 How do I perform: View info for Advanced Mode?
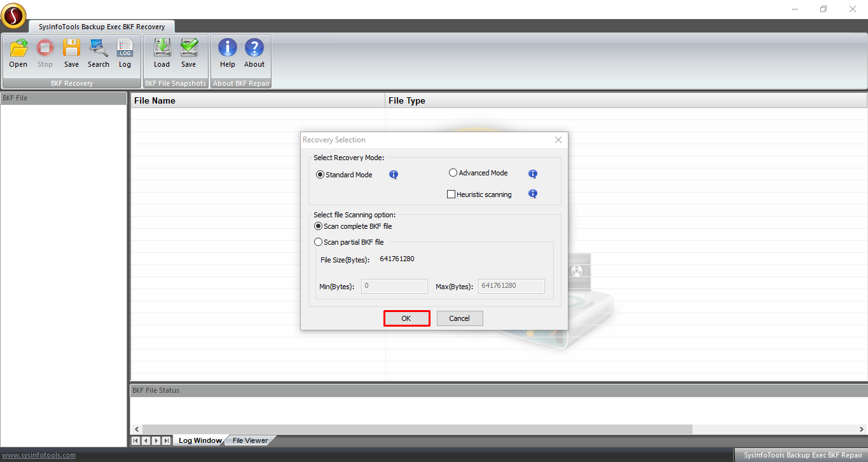tap(533, 174)
